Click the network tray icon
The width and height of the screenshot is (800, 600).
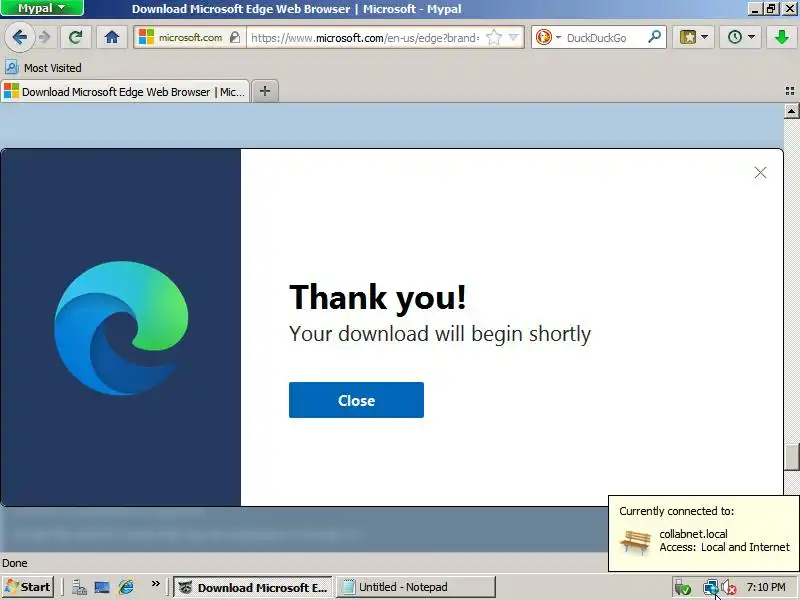coord(710,588)
